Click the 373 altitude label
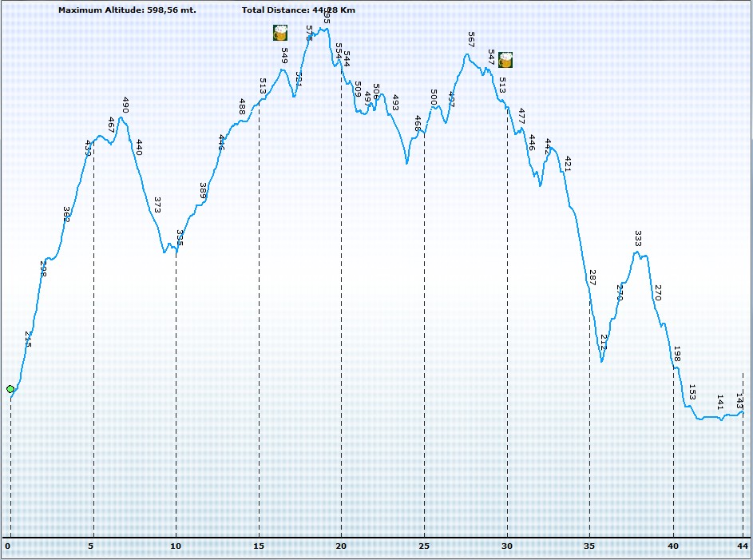 click(157, 205)
